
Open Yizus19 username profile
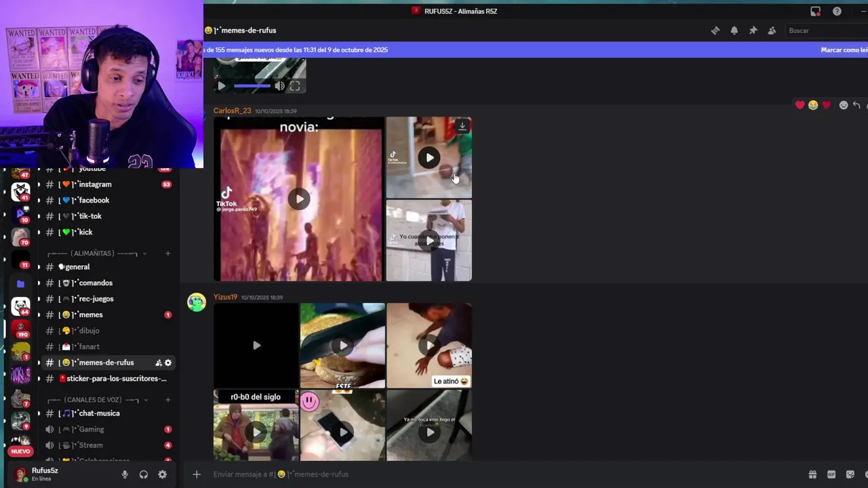[x=225, y=297]
